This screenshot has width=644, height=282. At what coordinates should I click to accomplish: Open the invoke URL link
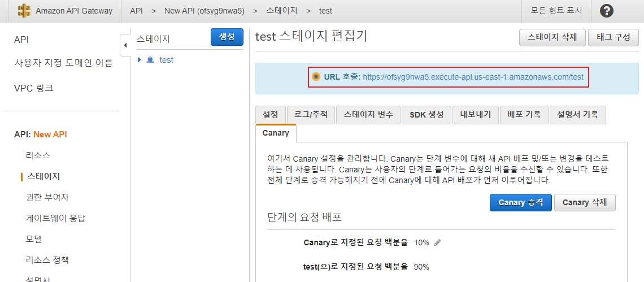coord(473,77)
